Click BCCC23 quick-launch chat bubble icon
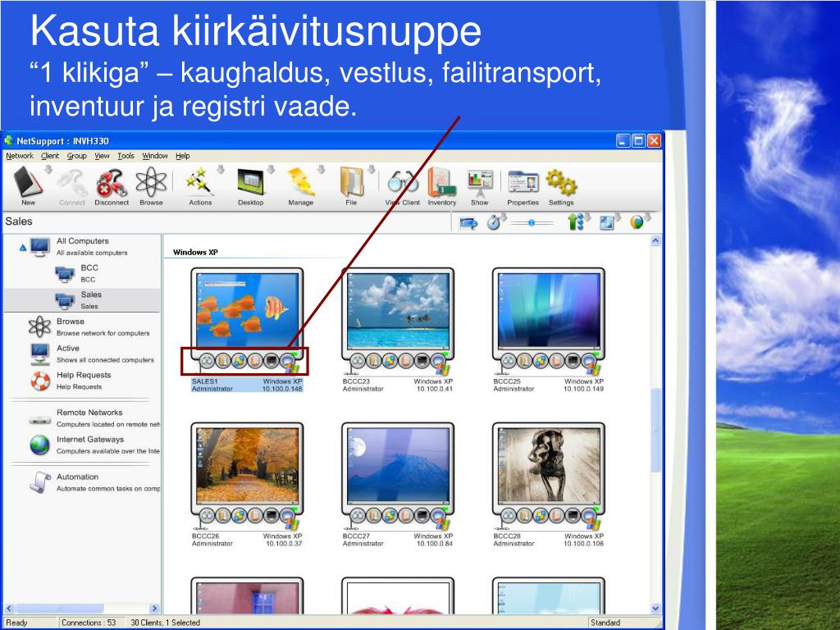 [438, 361]
